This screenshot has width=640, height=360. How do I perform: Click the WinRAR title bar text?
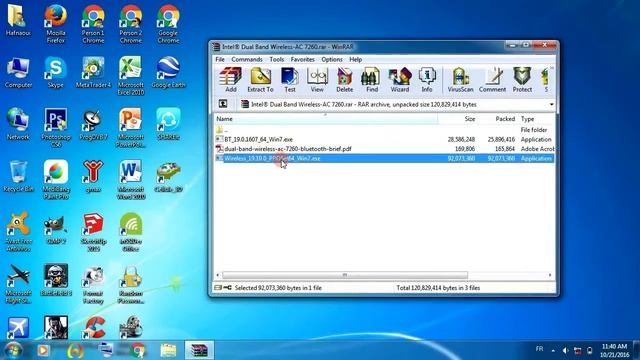[288, 47]
